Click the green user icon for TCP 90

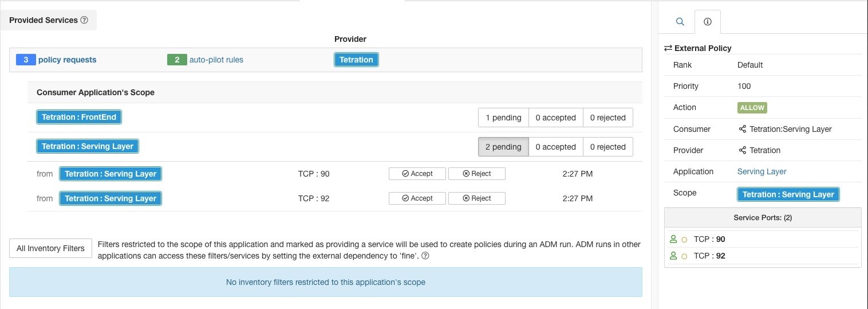674,240
